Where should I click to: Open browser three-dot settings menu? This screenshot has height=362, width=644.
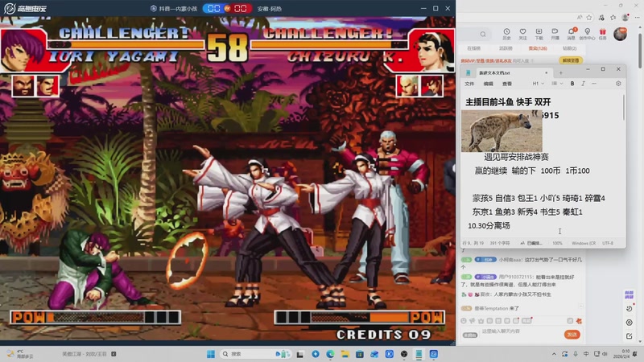[x=637, y=17]
